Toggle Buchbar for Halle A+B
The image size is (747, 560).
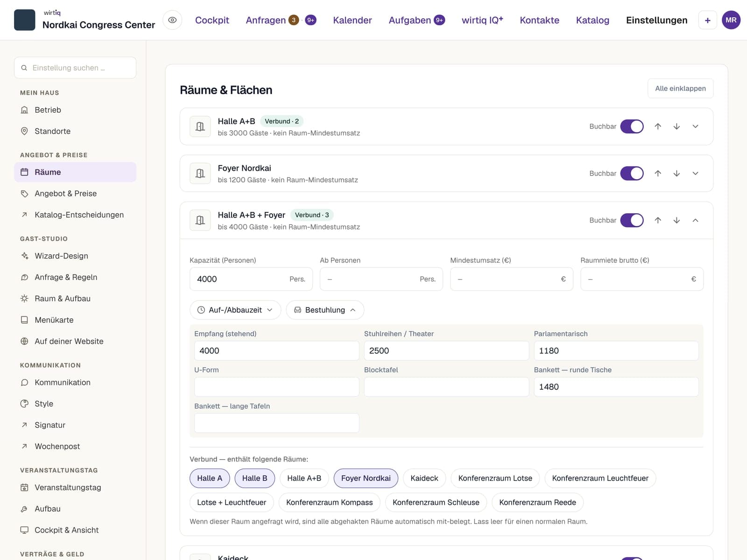point(632,126)
